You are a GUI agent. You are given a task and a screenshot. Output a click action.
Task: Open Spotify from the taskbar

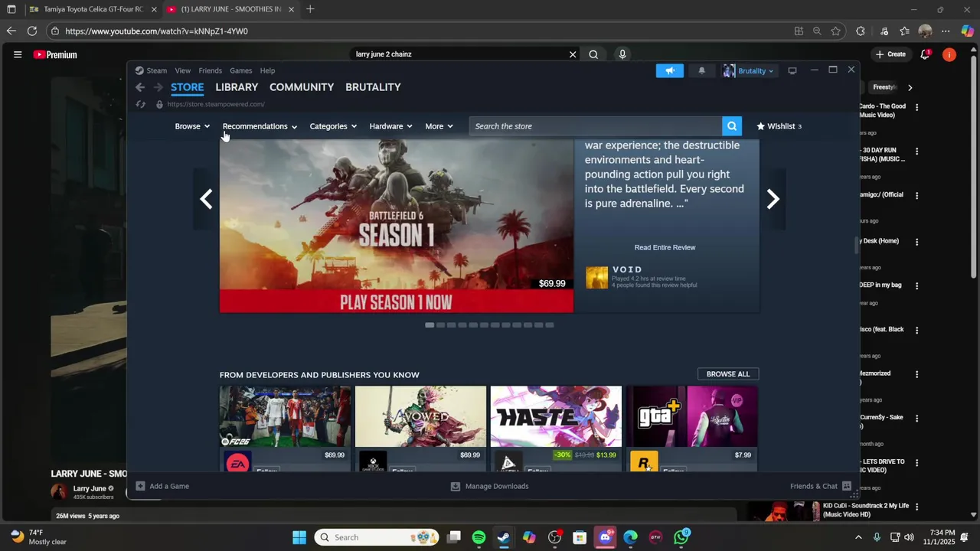[x=479, y=537]
